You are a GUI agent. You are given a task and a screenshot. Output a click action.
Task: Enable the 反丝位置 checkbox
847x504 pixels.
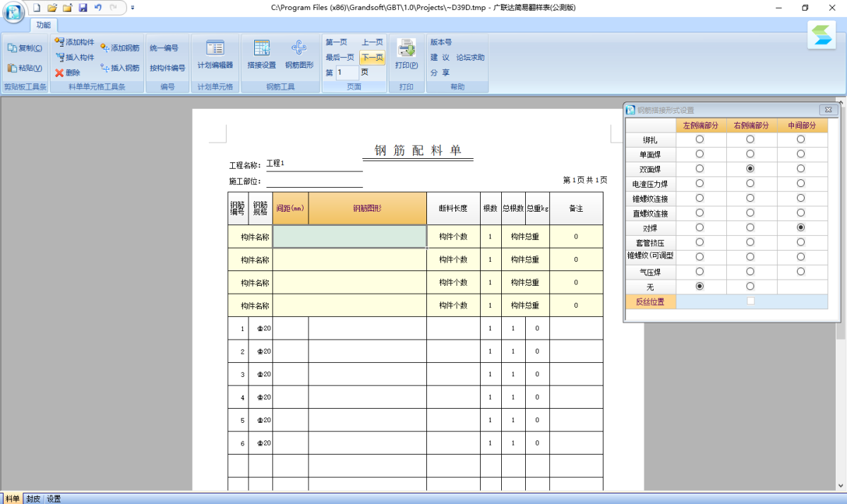(x=751, y=301)
